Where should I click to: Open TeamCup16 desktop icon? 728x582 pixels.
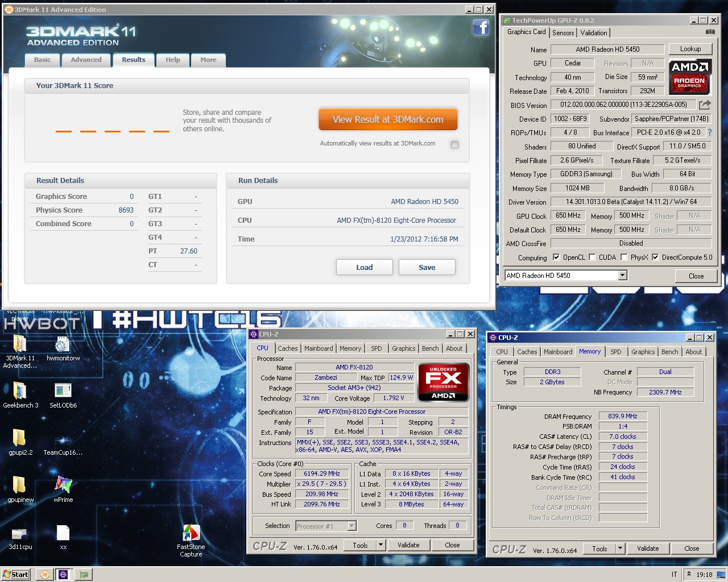pyautogui.click(x=63, y=444)
